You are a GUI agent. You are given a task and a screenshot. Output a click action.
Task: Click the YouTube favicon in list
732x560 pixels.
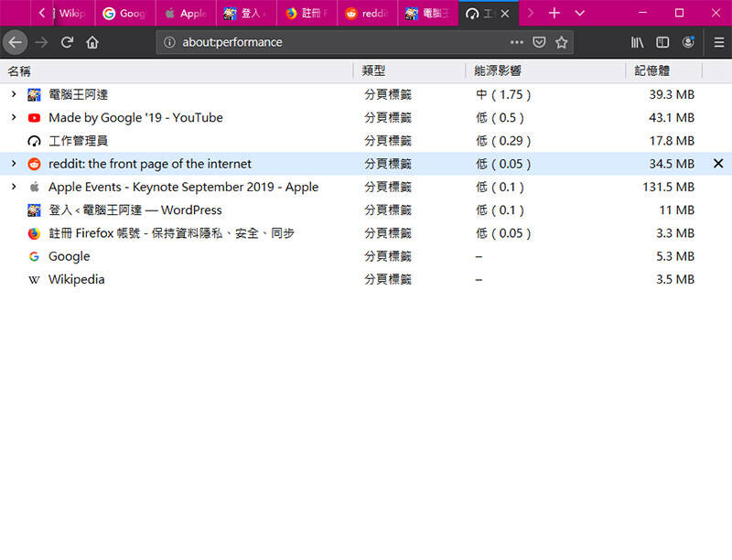(x=34, y=118)
